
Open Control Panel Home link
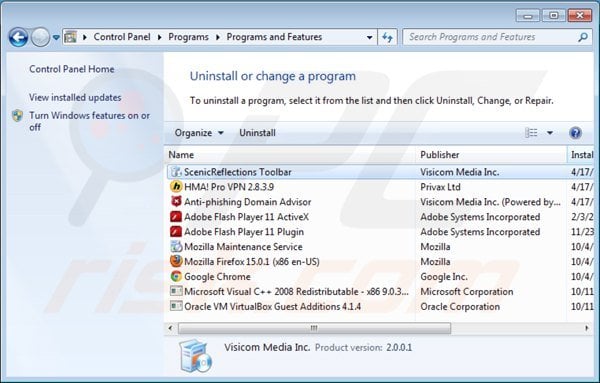[72, 69]
